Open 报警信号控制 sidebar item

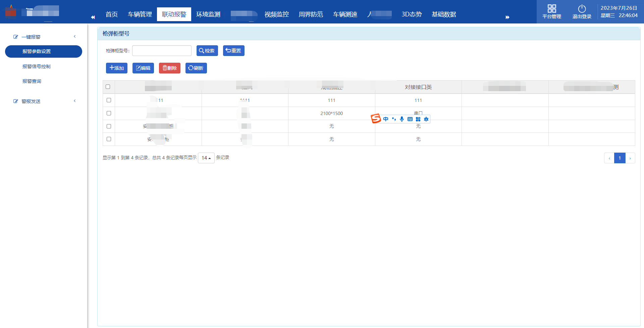click(x=37, y=66)
